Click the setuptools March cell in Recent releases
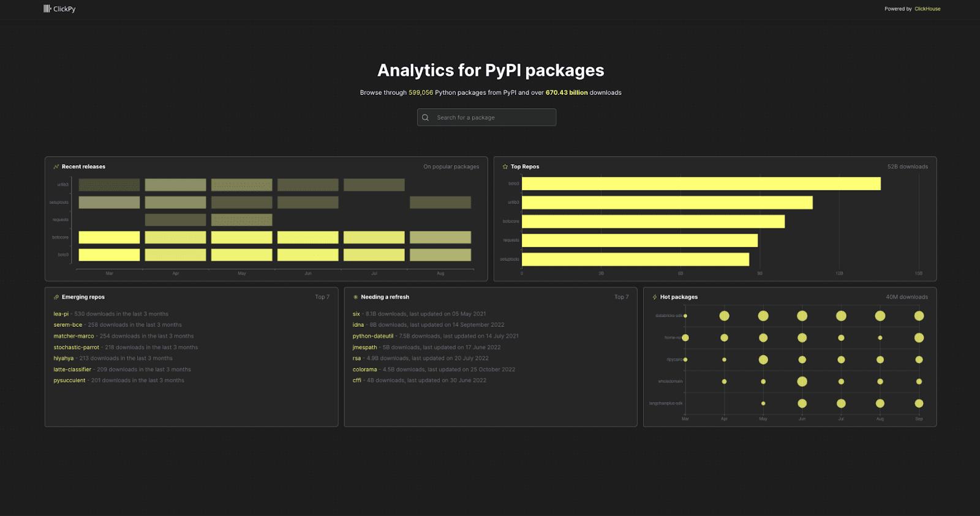This screenshot has width=980, height=516. [109, 203]
